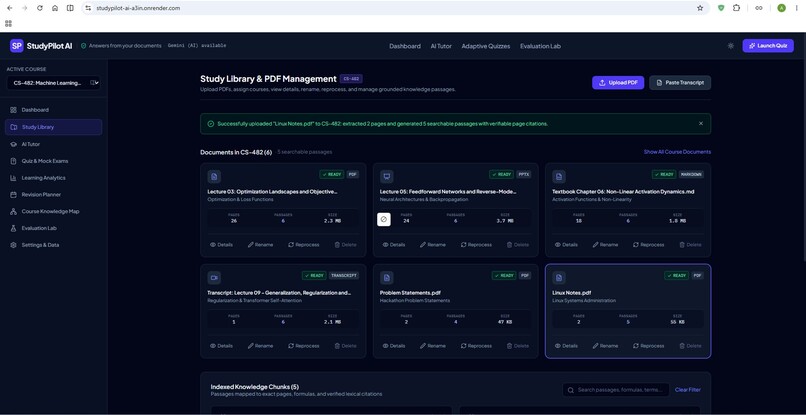Rename Linux Notes.pdf
Viewport: 806px width, 415px height.
click(x=605, y=346)
